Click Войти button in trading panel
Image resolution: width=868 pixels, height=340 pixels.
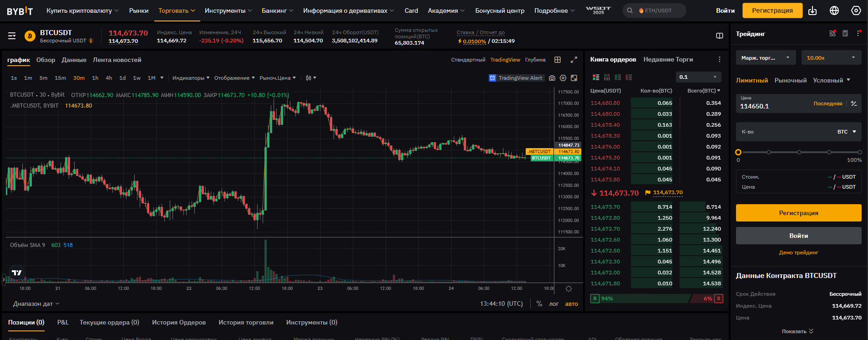[799, 236]
